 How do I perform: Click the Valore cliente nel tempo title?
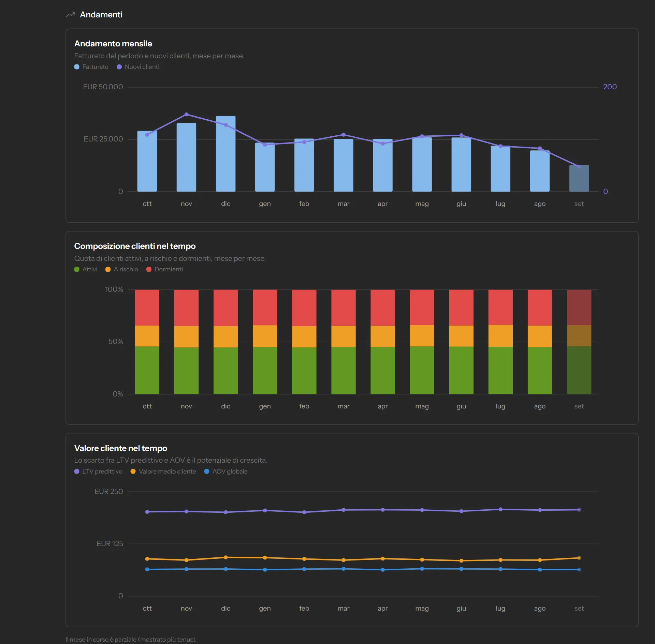[121, 448]
